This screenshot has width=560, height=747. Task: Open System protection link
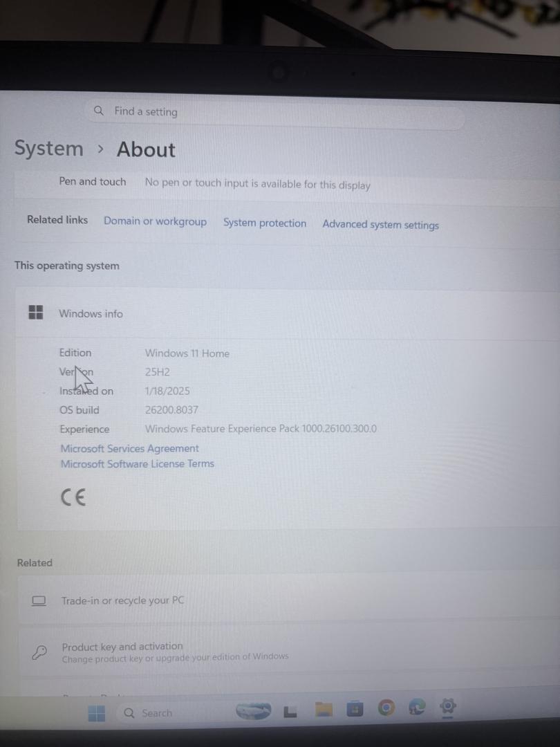pyautogui.click(x=265, y=223)
